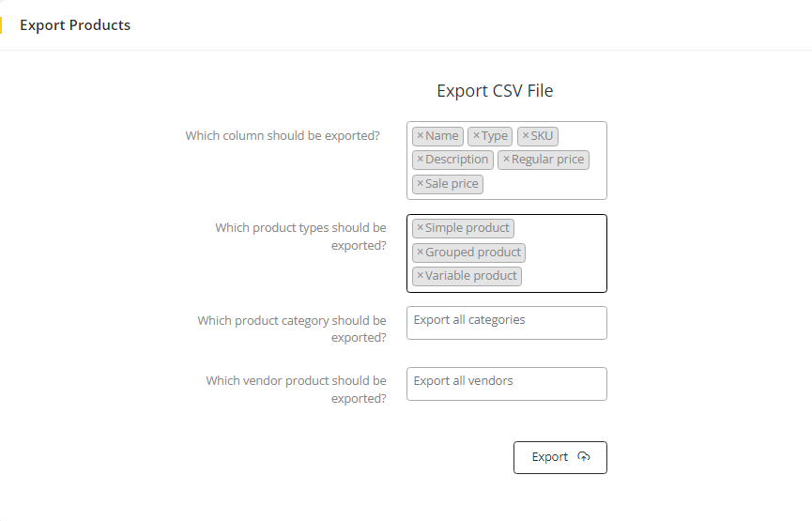Open the vendor product selector
Image resolution: width=812 pixels, height=521 pixels.
tap(506, 383)
